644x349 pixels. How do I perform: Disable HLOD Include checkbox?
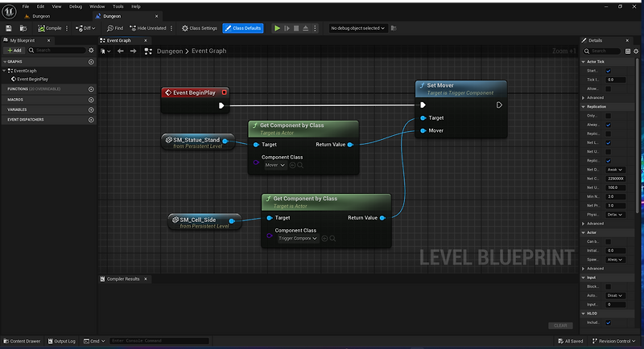click(x=608, y=322)
